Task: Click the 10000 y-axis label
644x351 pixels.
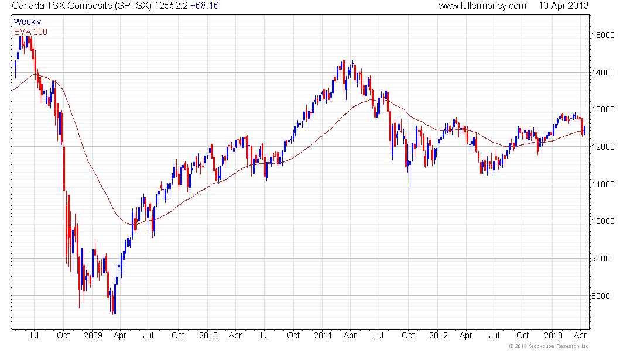Action: pyautogui.click(x=603, y=221)
